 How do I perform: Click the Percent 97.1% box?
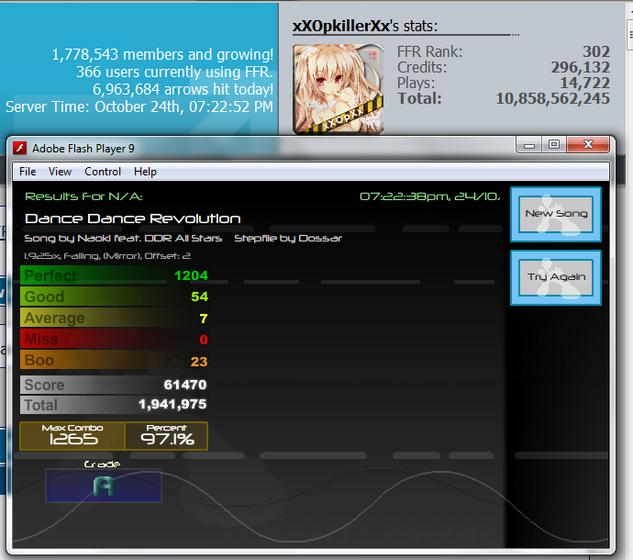click(x=167, y=436)
